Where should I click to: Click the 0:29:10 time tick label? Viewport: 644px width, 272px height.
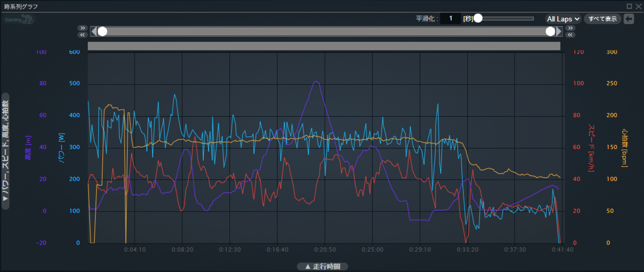point(420,250)
